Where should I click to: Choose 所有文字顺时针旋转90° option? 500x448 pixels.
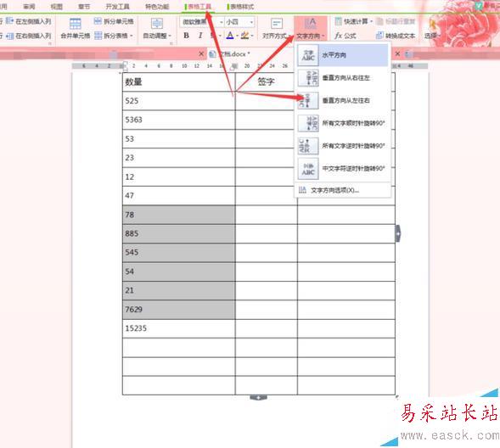click(342, 123)
